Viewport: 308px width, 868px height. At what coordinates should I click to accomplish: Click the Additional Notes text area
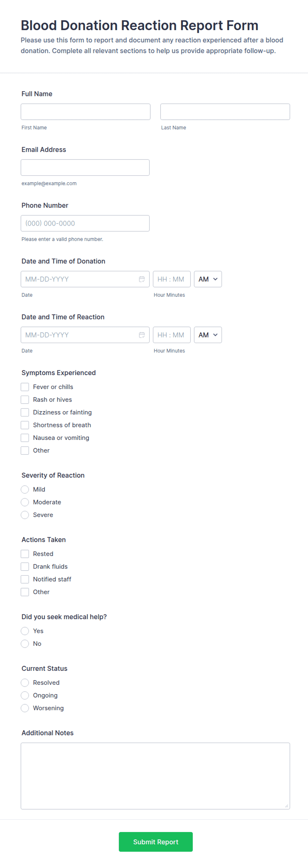tap(155, 776)
